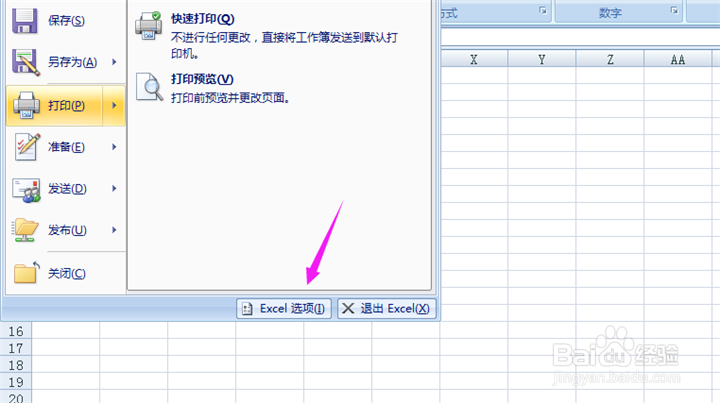The image size is (720, 403).
Task: Select row 18 header
Action: pyautogui.click(x=16, y=365)
